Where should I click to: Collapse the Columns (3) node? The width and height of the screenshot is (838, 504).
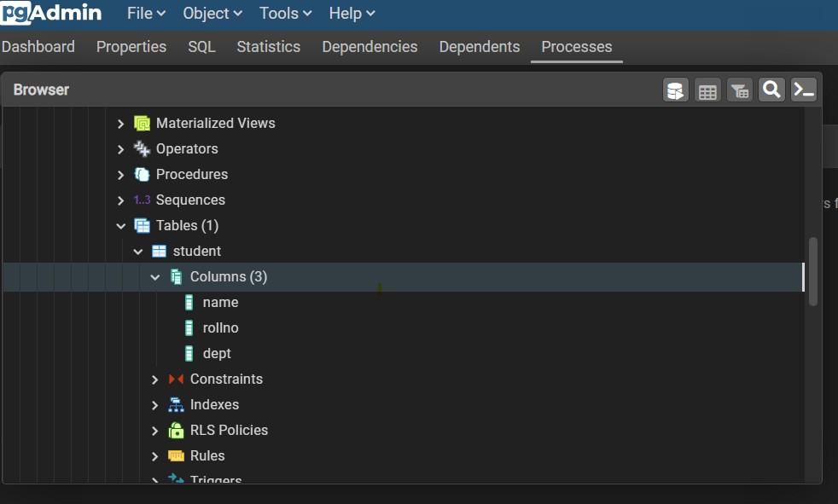pos(154,276)
